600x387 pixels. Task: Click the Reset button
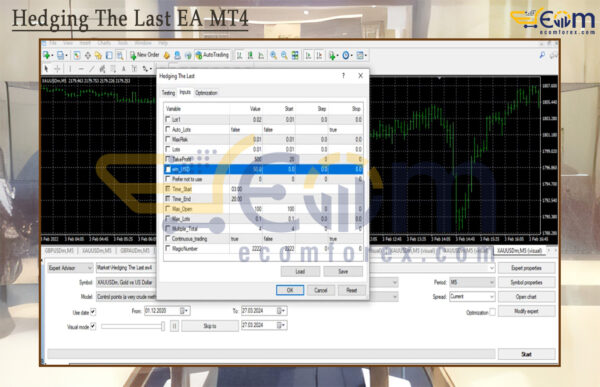click(352, 290)
